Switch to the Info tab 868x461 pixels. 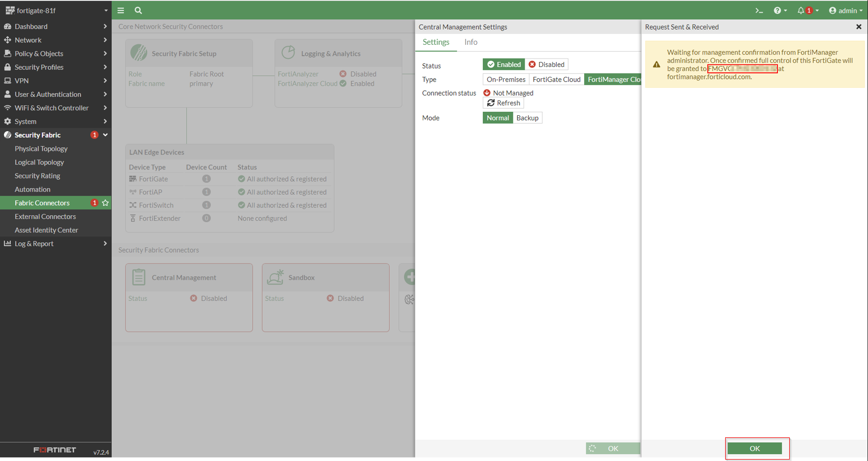470,42
